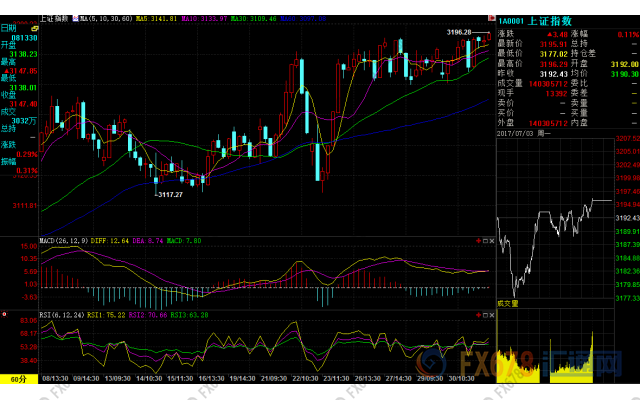Click the 开盘 value 3192.00
This screenshot has width=640, height=400.
click(624, 64)
